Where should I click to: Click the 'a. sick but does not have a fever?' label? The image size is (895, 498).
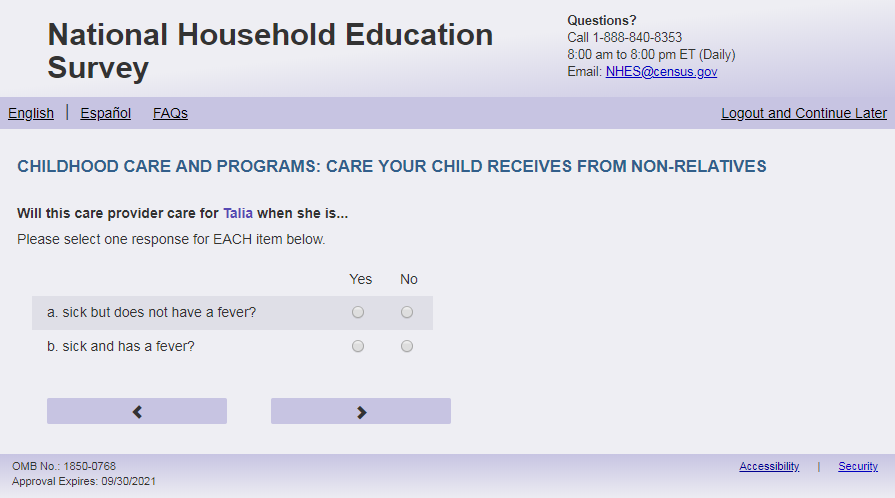(x=151, y=313)
